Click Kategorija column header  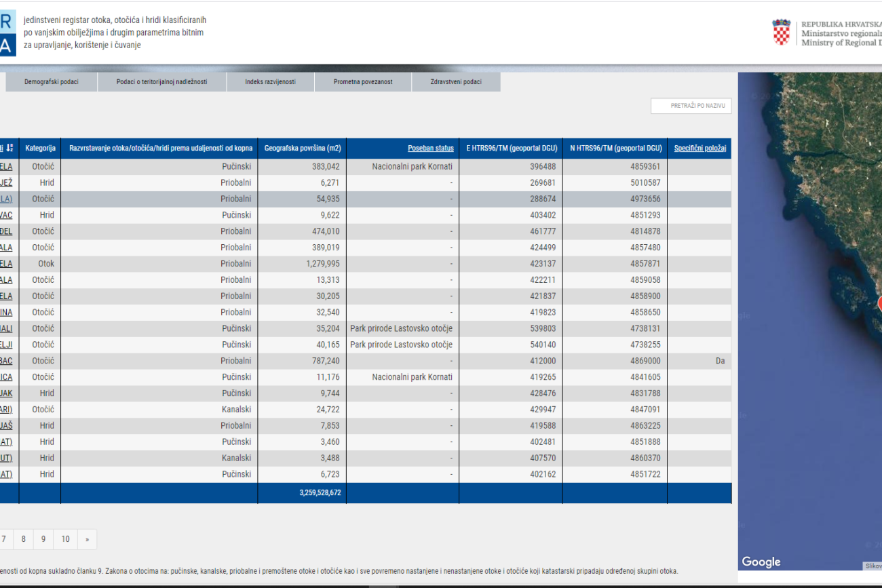(x=40, y=148)
